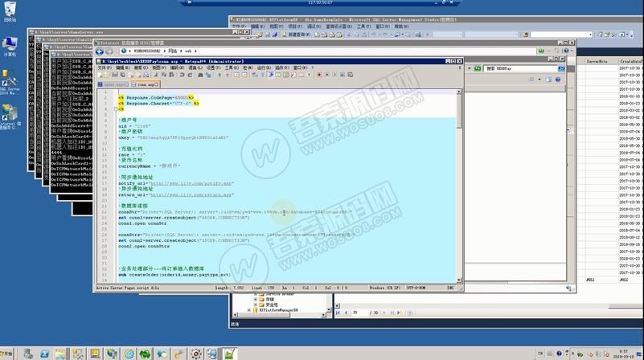
Task: Click the Redo arrow in Notepad++ toolbar
Action: (191, 75)
